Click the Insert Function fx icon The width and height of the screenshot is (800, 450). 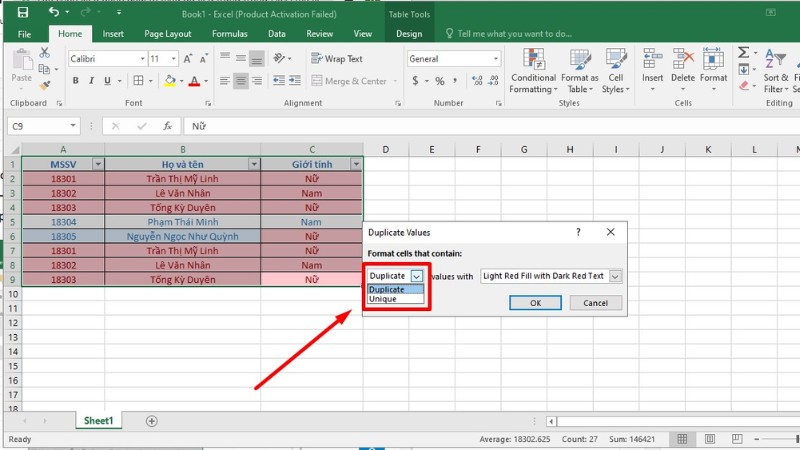(x=167, y=126)
